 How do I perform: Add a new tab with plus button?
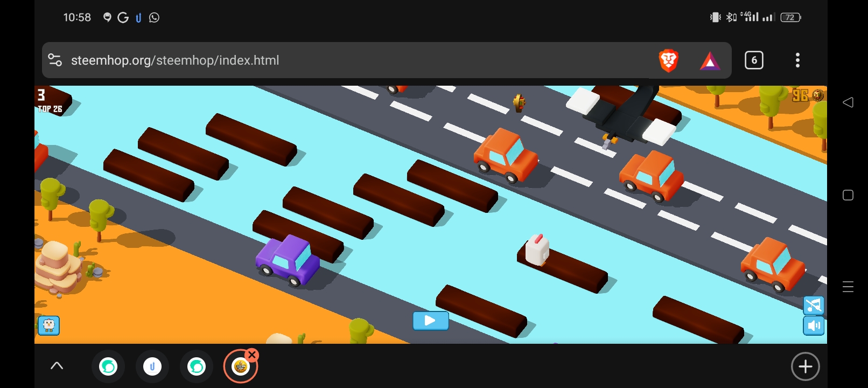point(805,367)
